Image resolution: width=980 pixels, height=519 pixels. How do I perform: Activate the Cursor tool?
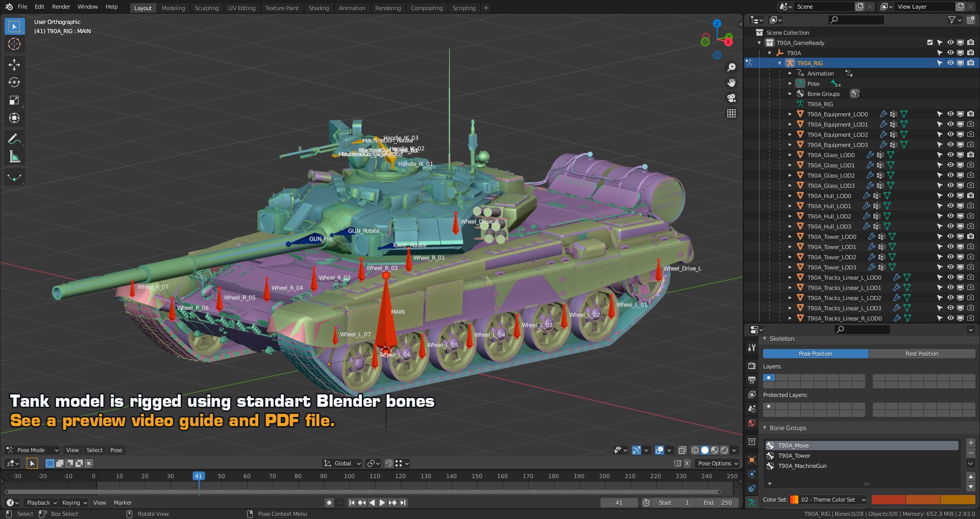click(14, 44)
